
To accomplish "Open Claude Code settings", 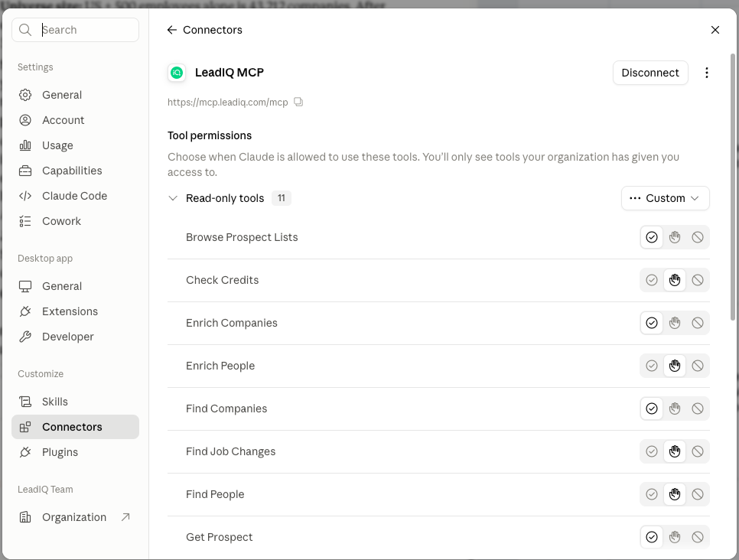I will click(x=76, y=196).
